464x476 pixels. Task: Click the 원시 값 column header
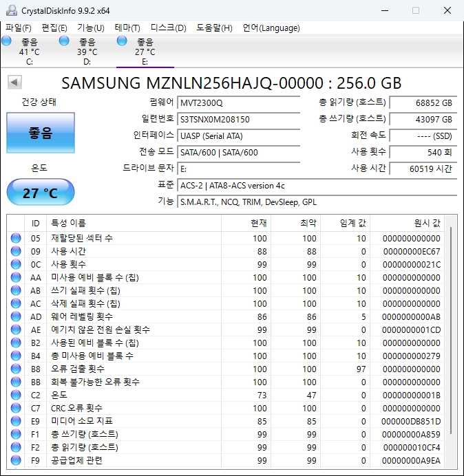[407, 223]
